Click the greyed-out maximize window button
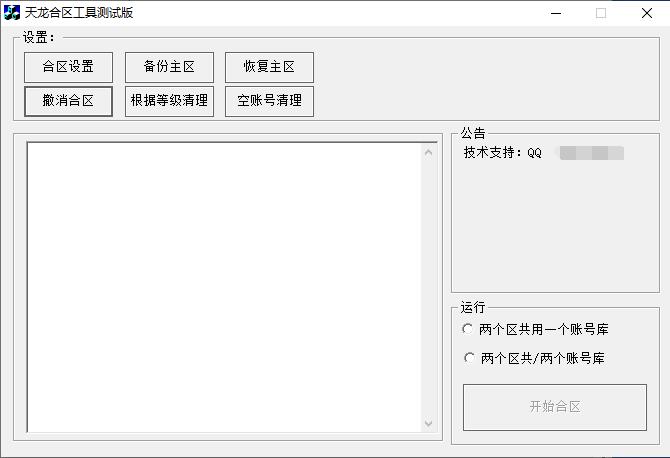 (x=601, y=13)
